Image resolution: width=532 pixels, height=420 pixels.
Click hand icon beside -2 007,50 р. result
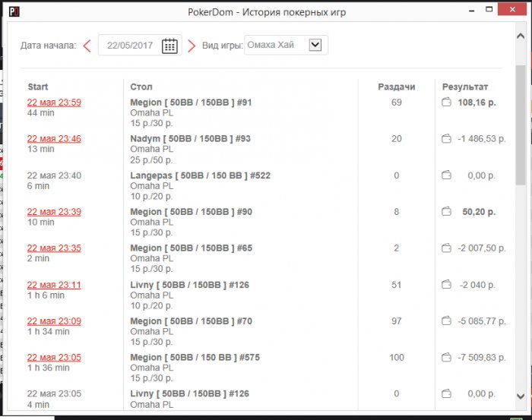(x=448, y=248)
